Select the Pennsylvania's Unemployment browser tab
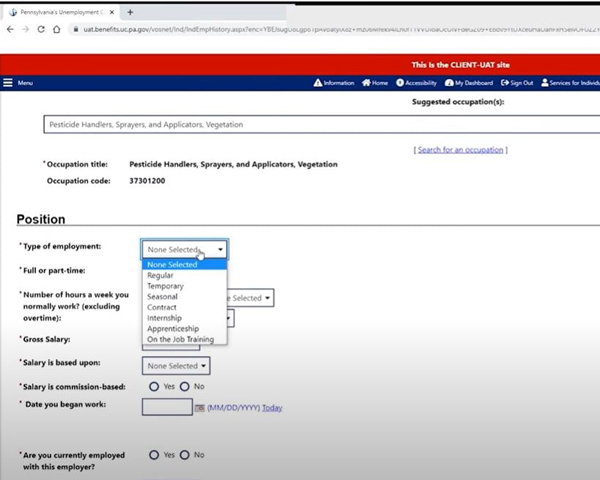Screen dimensions: 600x480 61,12
